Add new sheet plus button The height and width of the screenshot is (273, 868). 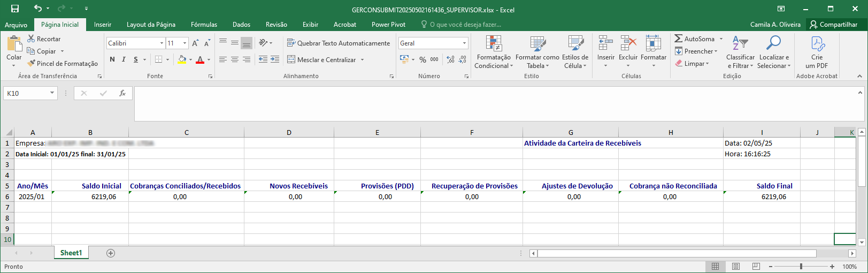(111, 253)
